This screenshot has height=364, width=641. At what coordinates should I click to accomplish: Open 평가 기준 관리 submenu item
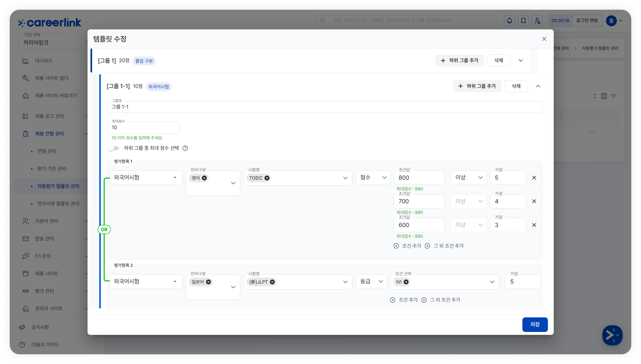pyautogui.click(x=51, y=169)
